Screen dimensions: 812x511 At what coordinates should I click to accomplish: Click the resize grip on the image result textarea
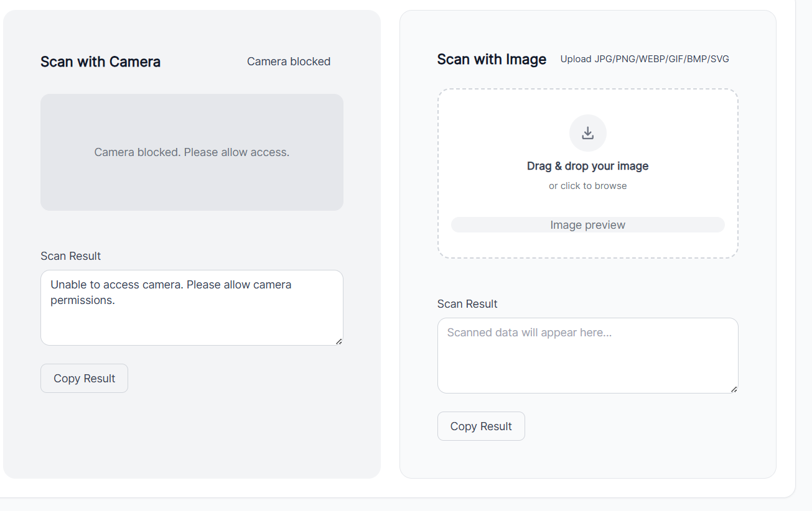(x=733, y=389)
